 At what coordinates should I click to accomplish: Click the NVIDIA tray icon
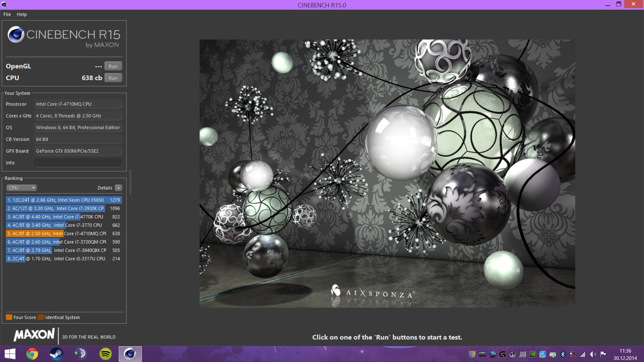coord(533,354)
